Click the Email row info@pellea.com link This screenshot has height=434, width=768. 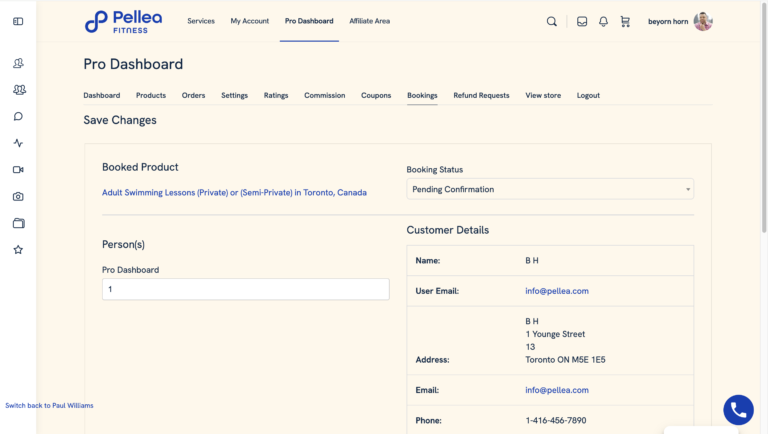pyautogui.click(x=557, y=390)
